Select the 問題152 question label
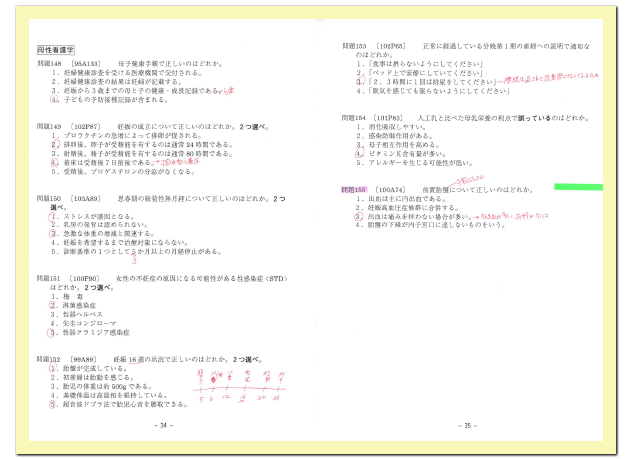The width and height of the screenshot is (635, 459). (x=50, y=358)
